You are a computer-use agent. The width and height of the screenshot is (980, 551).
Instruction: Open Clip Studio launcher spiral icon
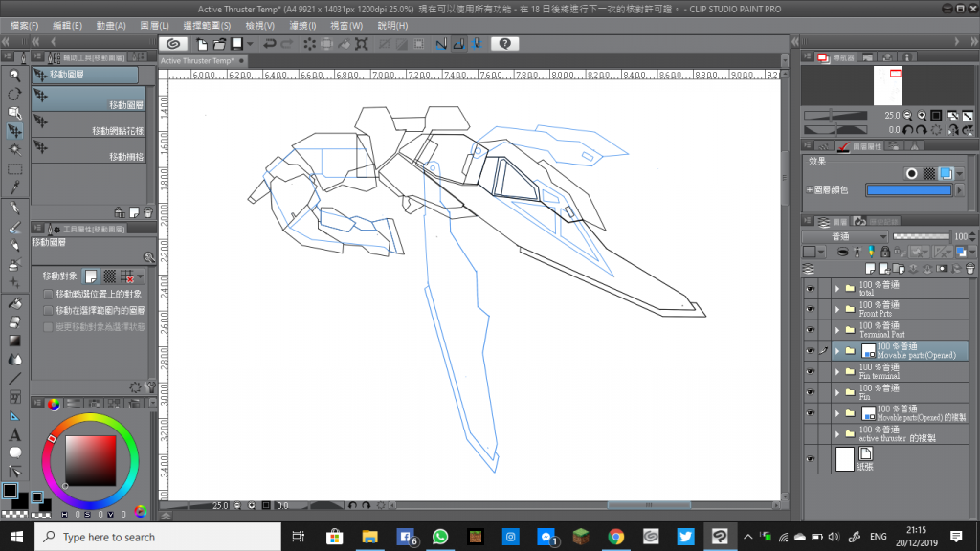click(x=172, y=44)
